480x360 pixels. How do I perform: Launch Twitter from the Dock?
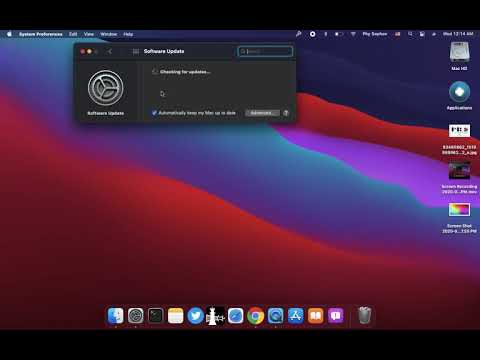(x=196, y=315)
